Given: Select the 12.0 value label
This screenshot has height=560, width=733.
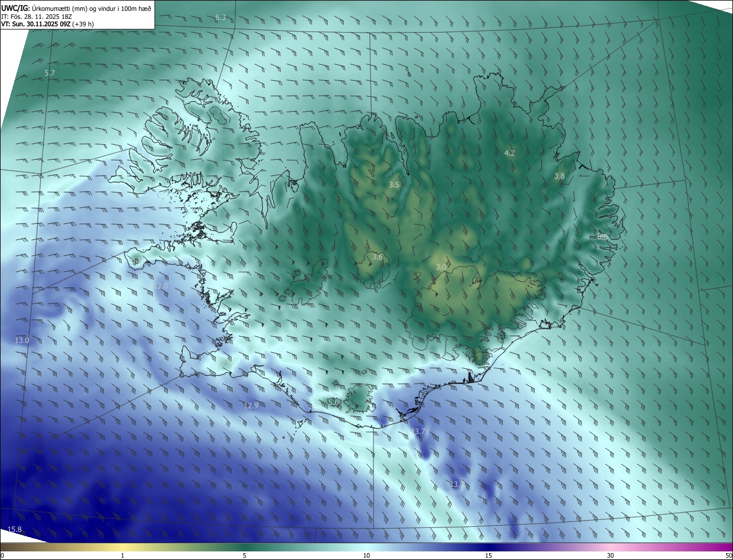Looking at the screenshot, I should pos(161,286).
